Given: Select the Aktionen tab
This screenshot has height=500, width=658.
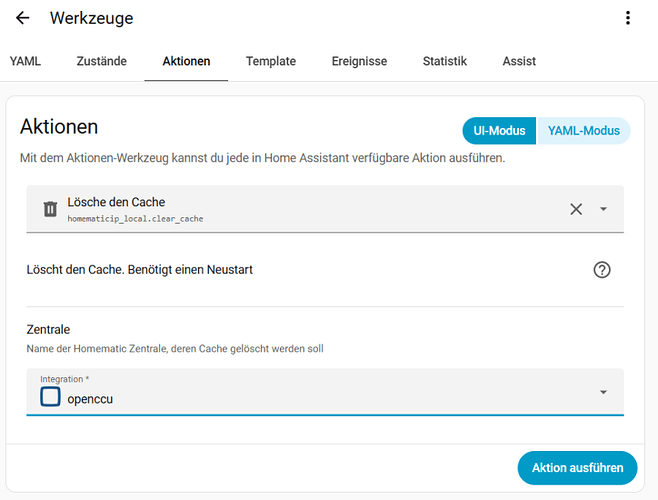Looking at the screenshot, I should click(186, 61).
